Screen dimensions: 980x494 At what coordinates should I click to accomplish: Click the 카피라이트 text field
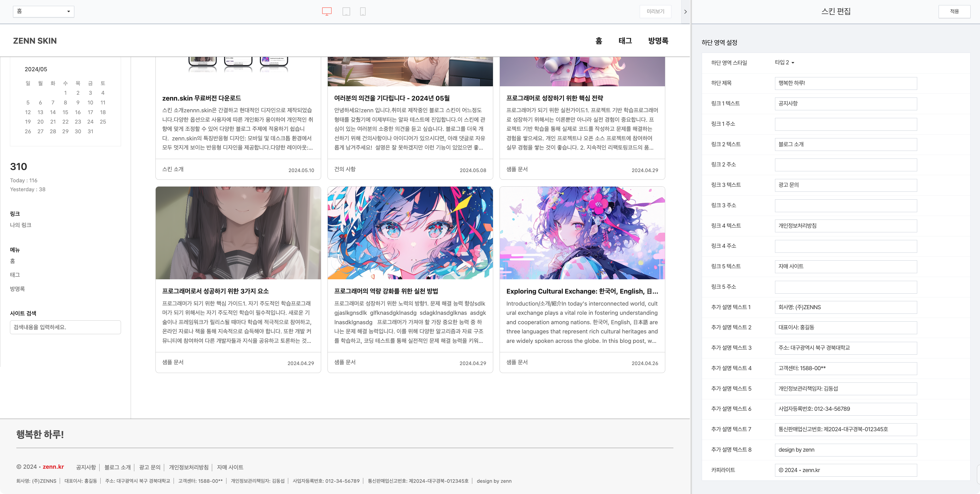pyautogui.click(x=845, y=470)
